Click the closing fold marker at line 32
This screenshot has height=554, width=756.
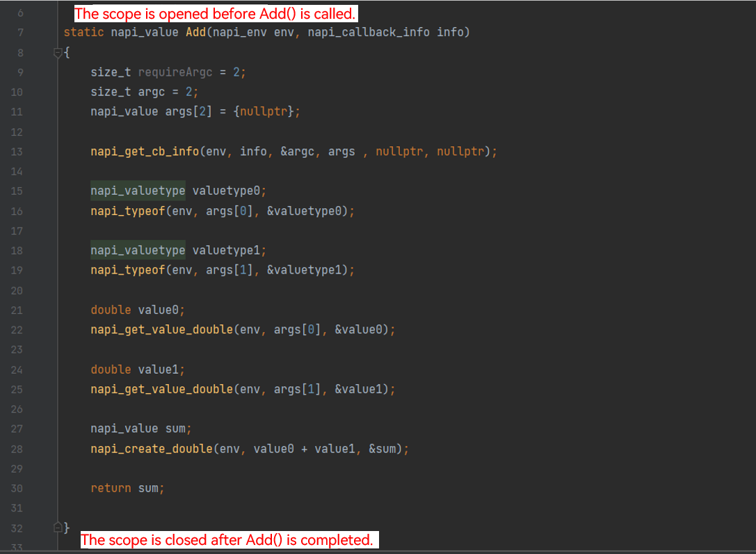coord(58,527)
